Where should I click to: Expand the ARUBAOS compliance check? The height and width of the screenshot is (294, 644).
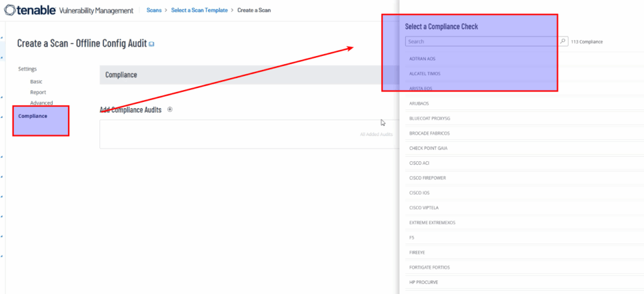point(419,103)
